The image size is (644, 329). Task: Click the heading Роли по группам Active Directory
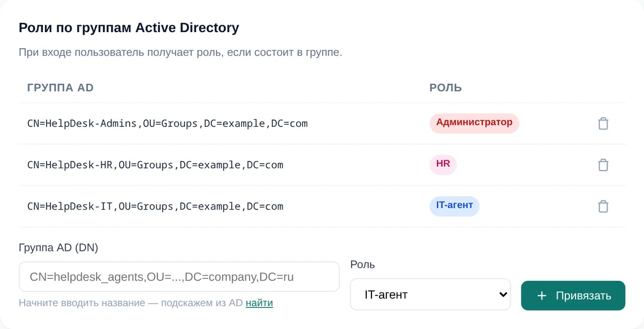click(x=129, y=28)
